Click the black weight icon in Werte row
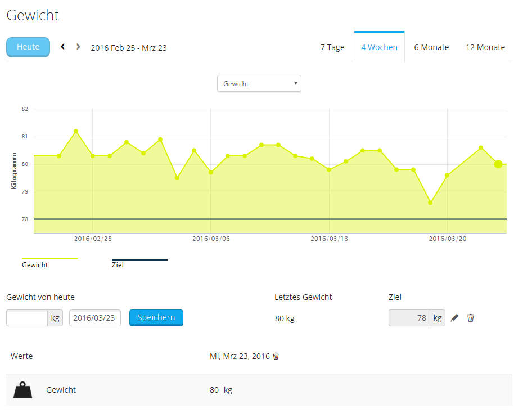The image size is (532, 413). pos(22,390)
